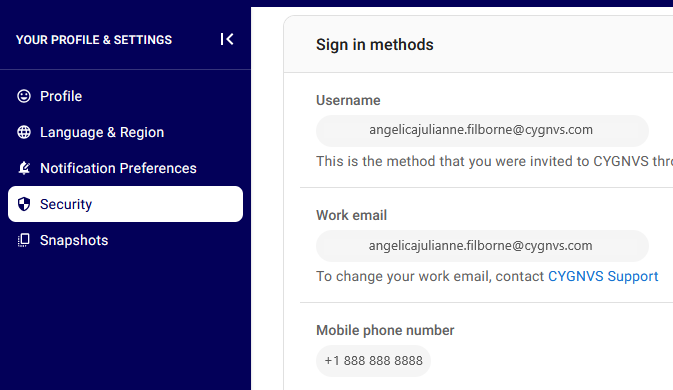Click the Work email field
This screenshot has width=673, height=390.
482,246
